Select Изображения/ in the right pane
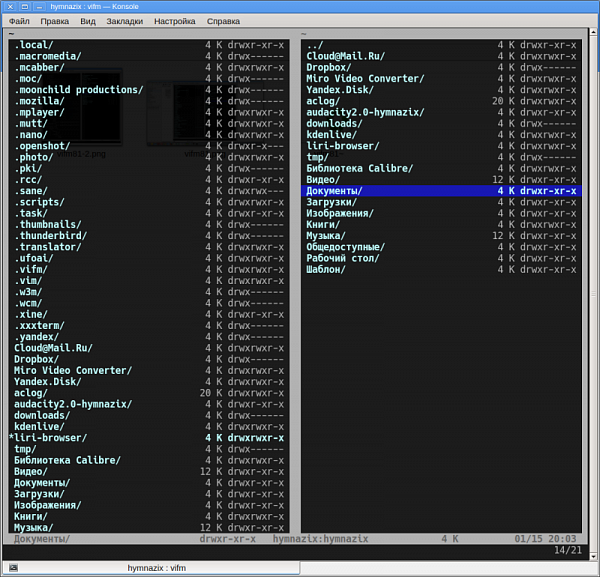This screenshot has height=577, width=600. (441, 213)
